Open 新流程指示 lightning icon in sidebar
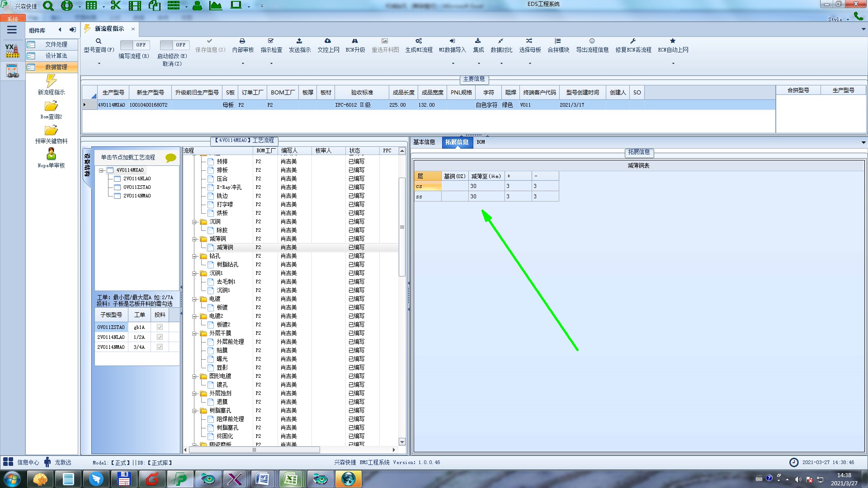The height and width of the screenshot is (488, 868). tap(51, 81)
